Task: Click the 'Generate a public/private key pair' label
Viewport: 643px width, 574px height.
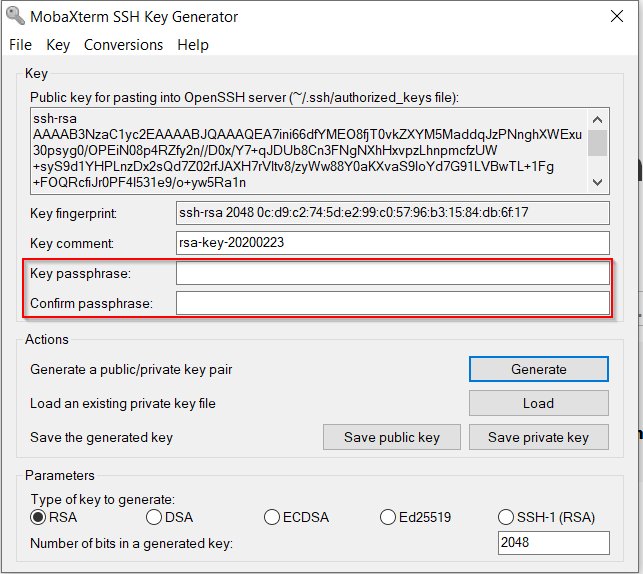Action: tap(131, 369)
